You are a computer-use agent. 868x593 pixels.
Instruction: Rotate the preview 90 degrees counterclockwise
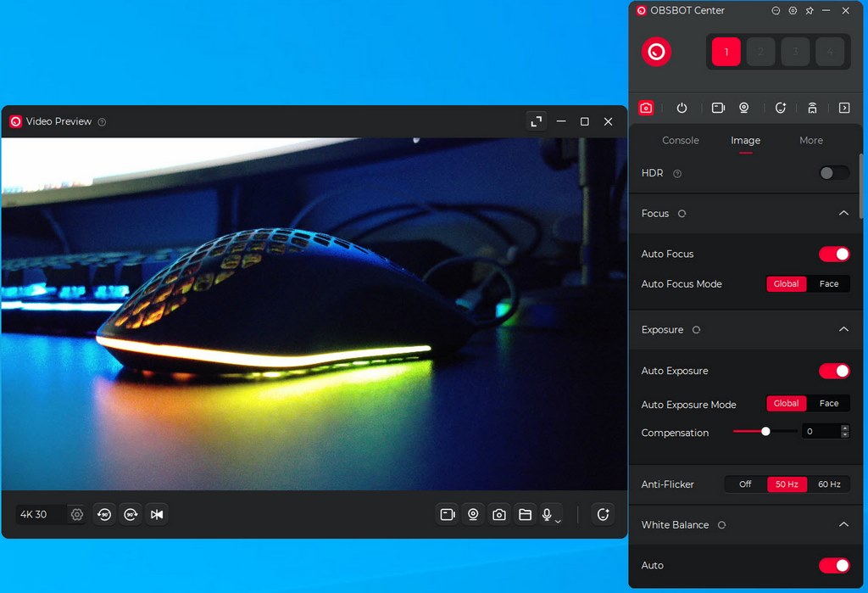(x=104, y=515)
